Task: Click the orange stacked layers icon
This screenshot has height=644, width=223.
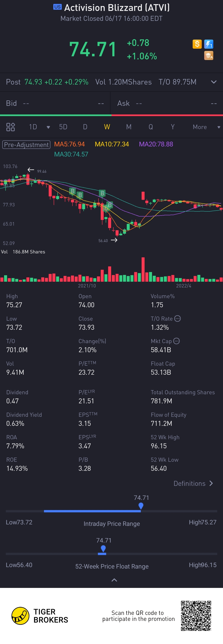Action: pos(209,55)
